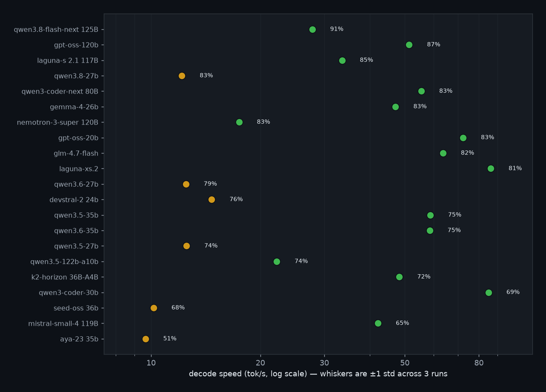Screen dimensions: 546x392
Task: Click the gemma-4-26b data point
Action: [x=395, y=107]
